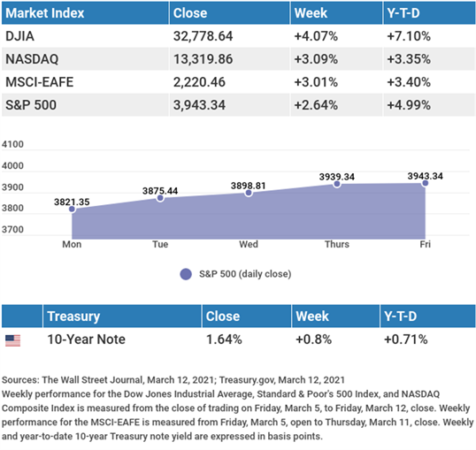Click the S&P 500 (daily close) legend text
Viewport: 476px width, 450px height.
click(245, 274)
